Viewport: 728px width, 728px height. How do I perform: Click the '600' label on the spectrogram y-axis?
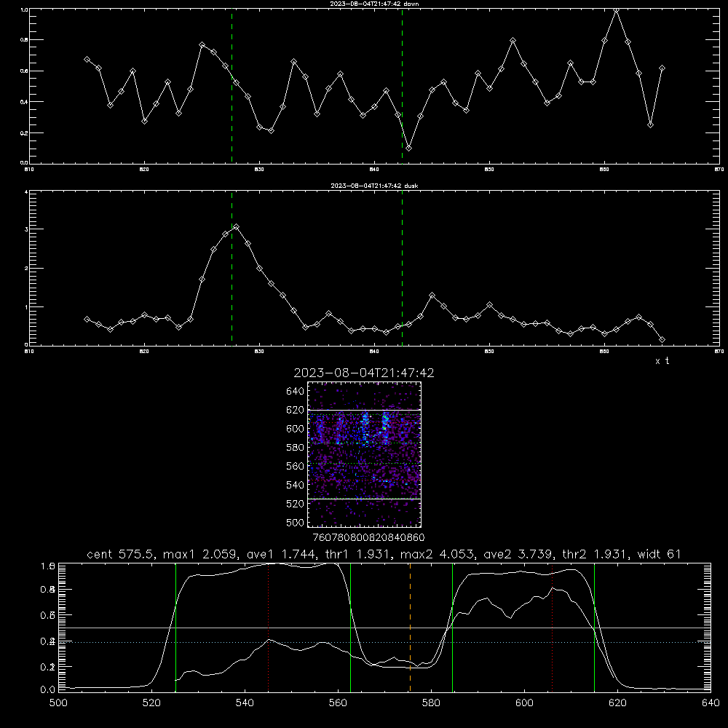coord(296,429)
